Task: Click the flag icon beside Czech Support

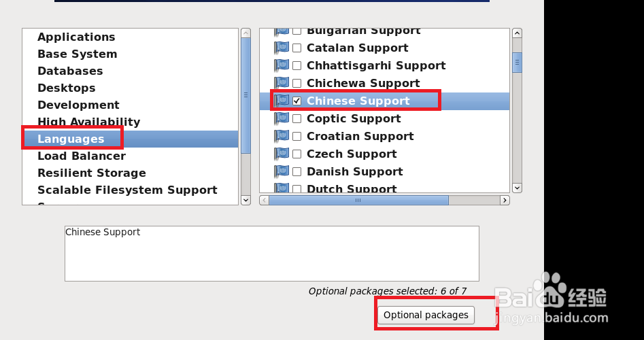Action: pyautogui.click(x=282, y=154)
